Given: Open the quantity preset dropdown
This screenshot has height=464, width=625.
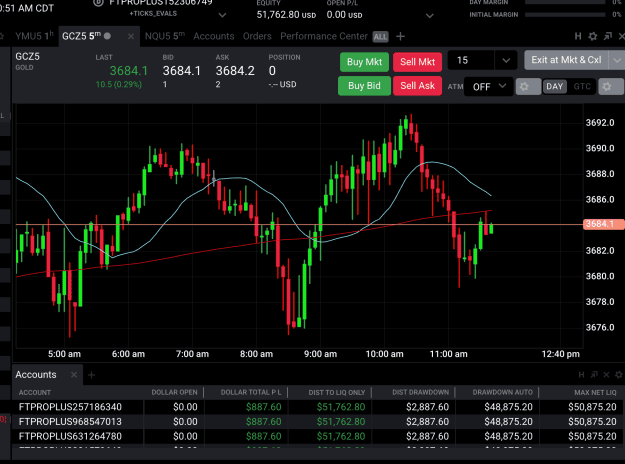Looking at the screenshot, I should tap(506, 61).
